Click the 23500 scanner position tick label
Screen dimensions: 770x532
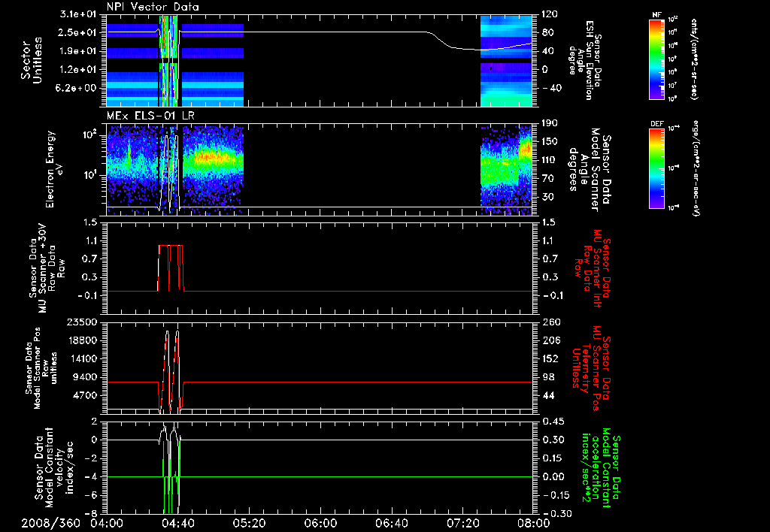(83, 322)
